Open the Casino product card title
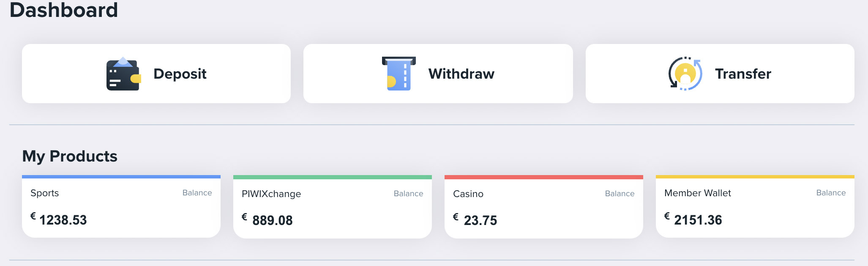 pyautogui.click(x=468, y=194)
